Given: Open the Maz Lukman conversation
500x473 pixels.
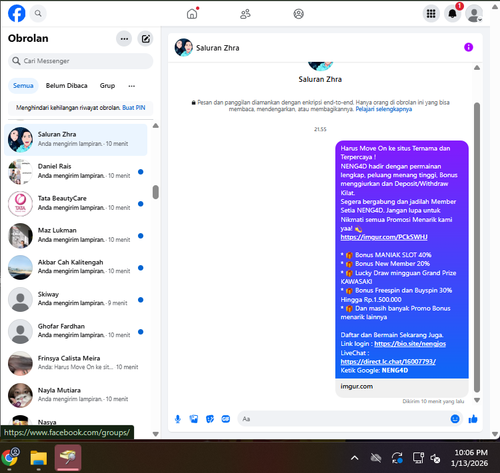Looking at the screenshot, I should click(x=76, y=236).
